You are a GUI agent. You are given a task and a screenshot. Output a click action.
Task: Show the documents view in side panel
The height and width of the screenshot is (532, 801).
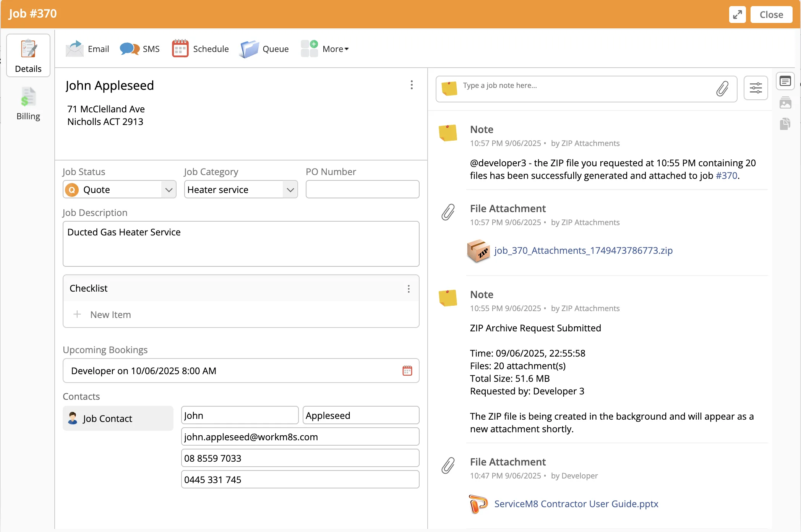click(785, 123)
